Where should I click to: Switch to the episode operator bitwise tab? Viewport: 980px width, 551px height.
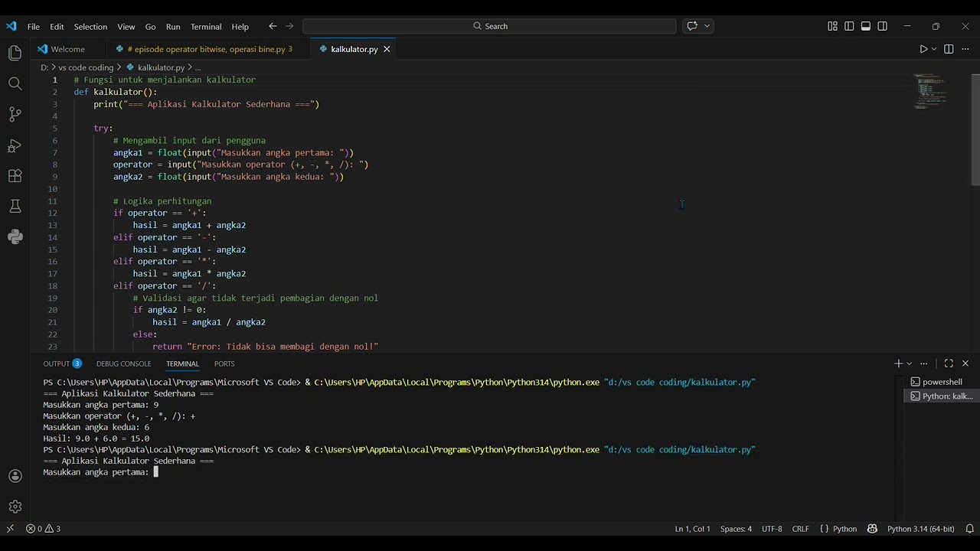(x=210, y=49)
